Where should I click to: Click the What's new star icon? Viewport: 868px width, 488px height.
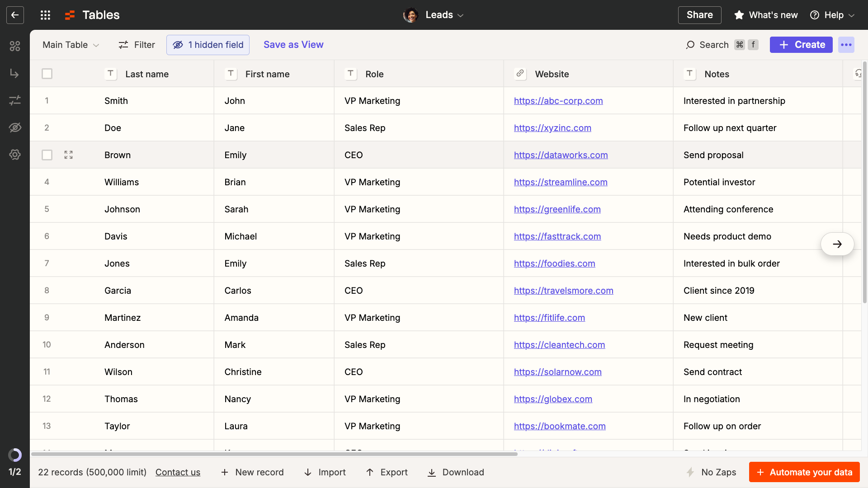(739, 15)
